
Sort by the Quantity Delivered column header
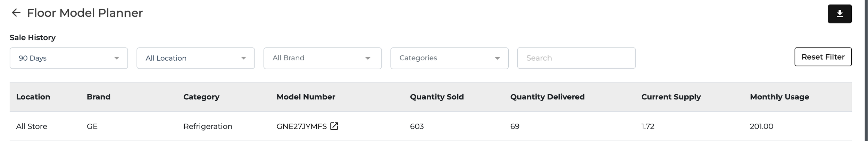547,97
